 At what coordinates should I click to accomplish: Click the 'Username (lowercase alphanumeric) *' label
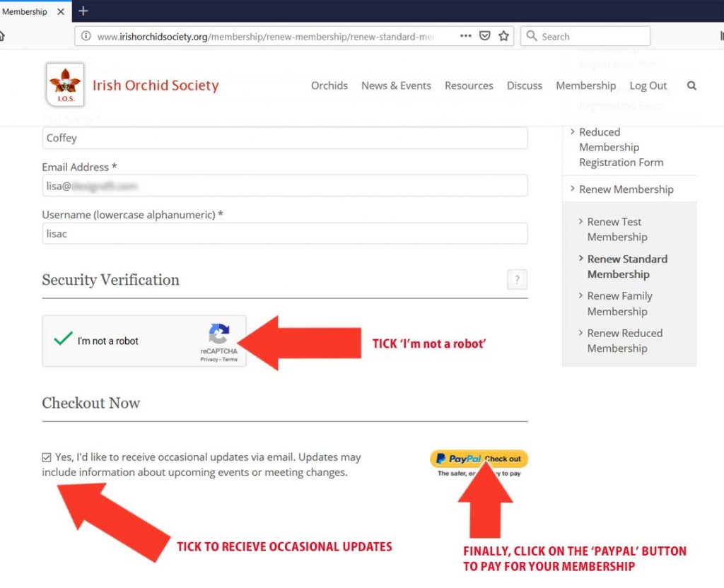coord(132,215)
